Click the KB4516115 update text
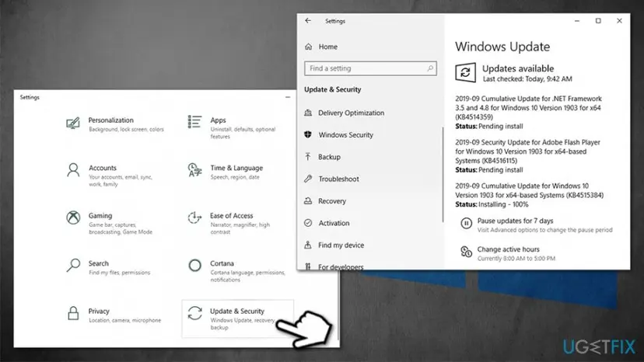644x362 pixels. pyautogui.click(x=528, y=151)
